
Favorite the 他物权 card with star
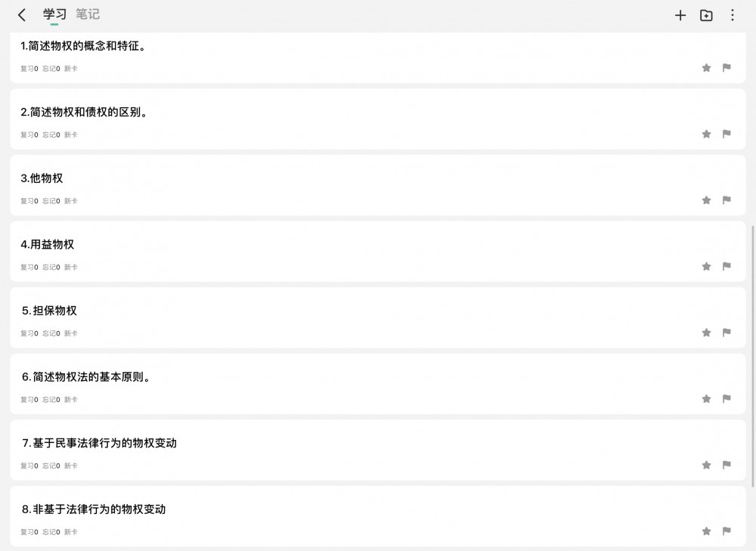pos(706,200)
